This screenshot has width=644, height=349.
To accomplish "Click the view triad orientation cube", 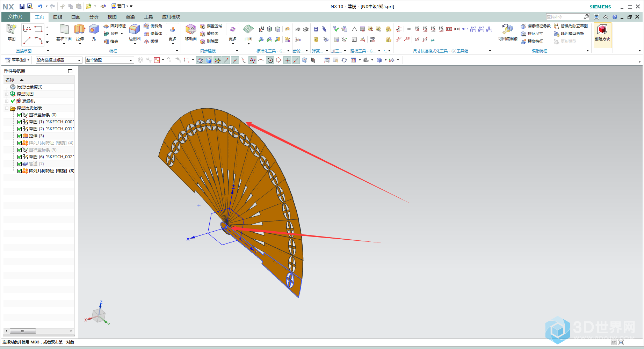I will coord(98,315).
